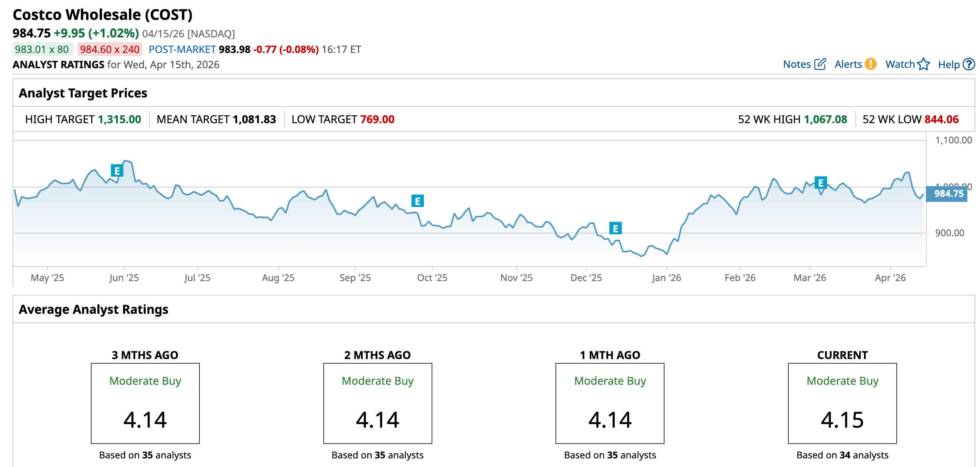
Task: Click the earnings E marker near Dec '25
Action: pyautogui.click(x=615, y=228)
